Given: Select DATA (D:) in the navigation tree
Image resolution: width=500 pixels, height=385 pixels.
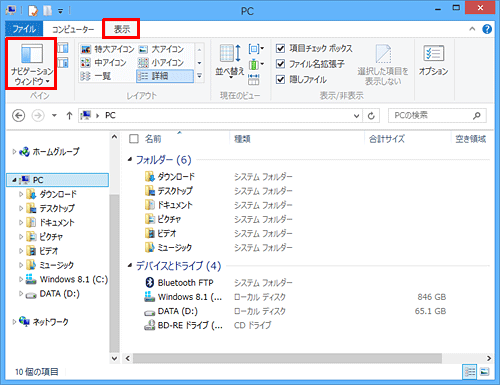Looking at the screenshot, I should pyautogui.click(x=60, y=294).
